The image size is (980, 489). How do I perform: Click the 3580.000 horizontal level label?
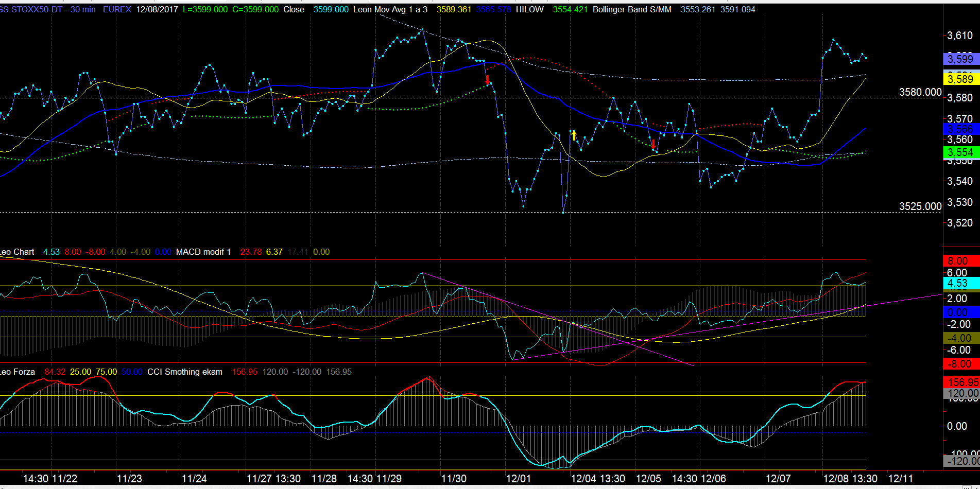point(920,92)
